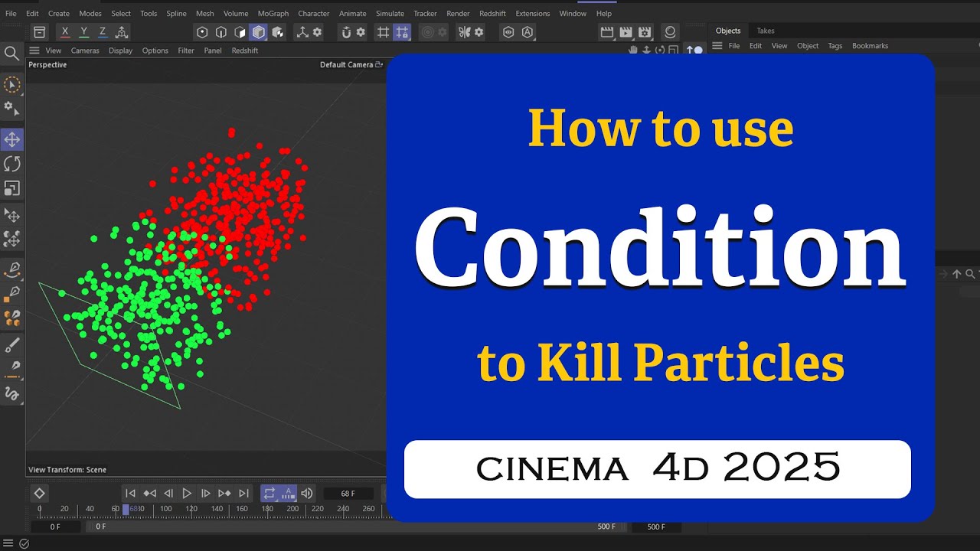The width and height of the screenshot is (980, 551).
Task: Click the timeline playhead at 68
Action: [x=126, y=509]
